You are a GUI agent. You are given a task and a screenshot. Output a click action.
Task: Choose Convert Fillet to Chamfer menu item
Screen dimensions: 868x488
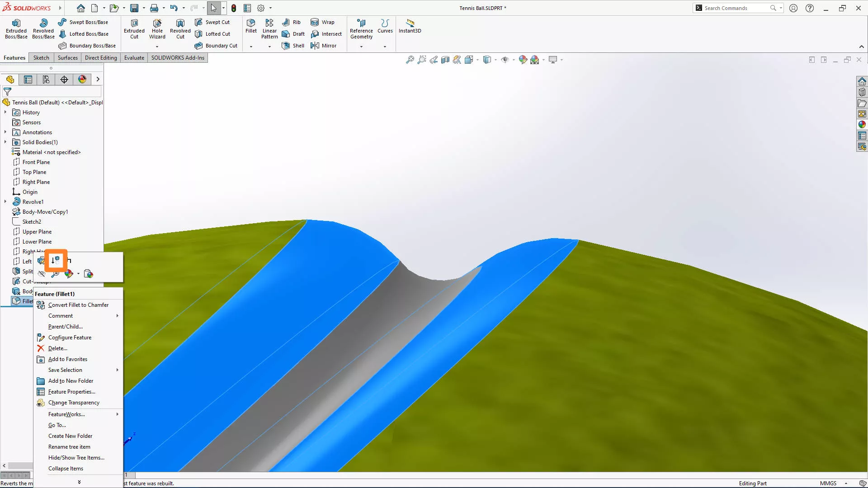78,305
